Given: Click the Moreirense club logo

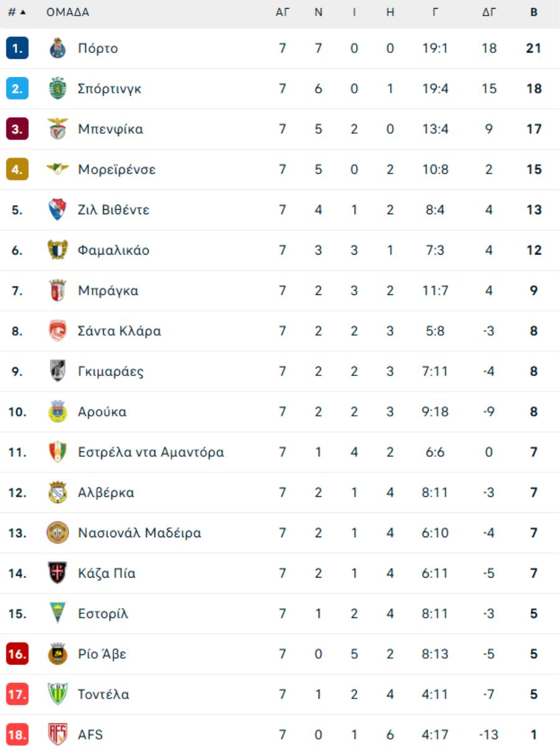Looking at the screenshot, I should click(x=57, y=169).
